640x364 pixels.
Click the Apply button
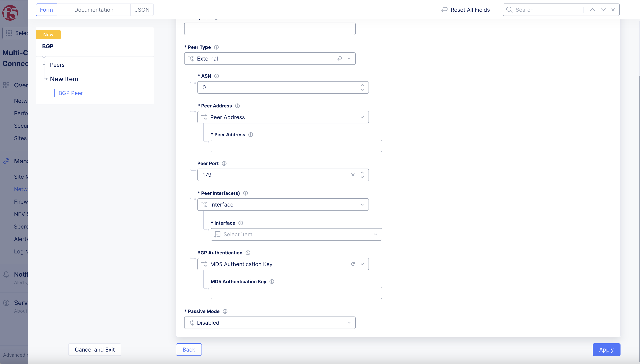606,350
